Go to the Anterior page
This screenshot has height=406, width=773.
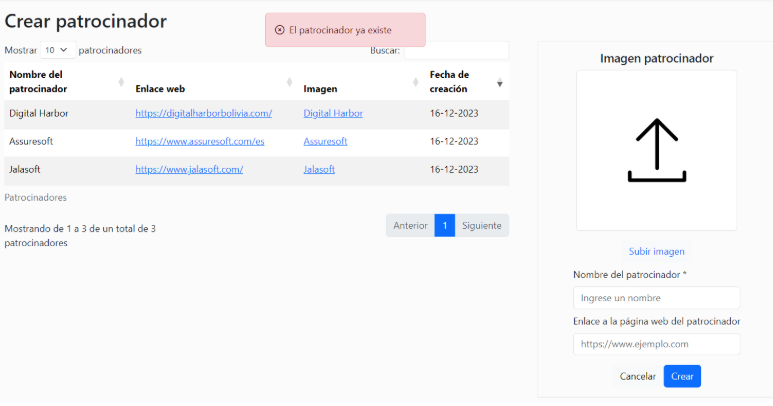pos(410,225)
